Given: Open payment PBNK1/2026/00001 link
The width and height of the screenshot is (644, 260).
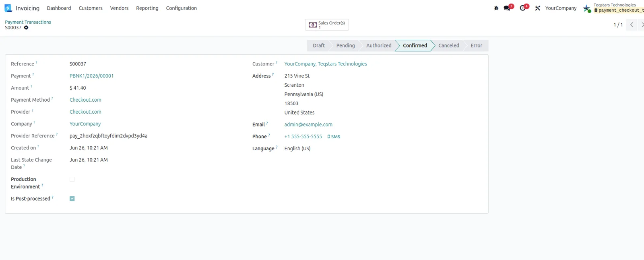Looking at the screenshot, I should click(x=91, y=76).
